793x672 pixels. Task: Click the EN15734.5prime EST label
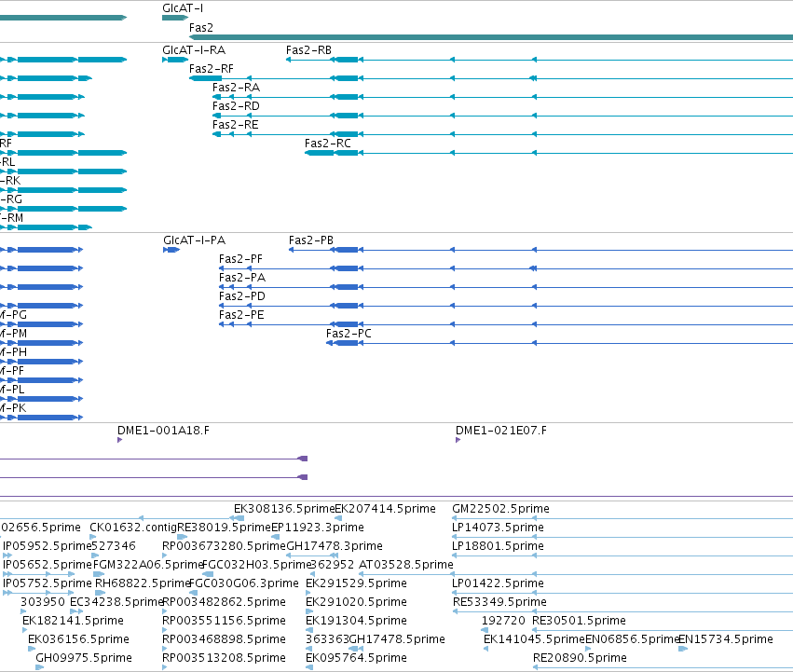(726, 639)
